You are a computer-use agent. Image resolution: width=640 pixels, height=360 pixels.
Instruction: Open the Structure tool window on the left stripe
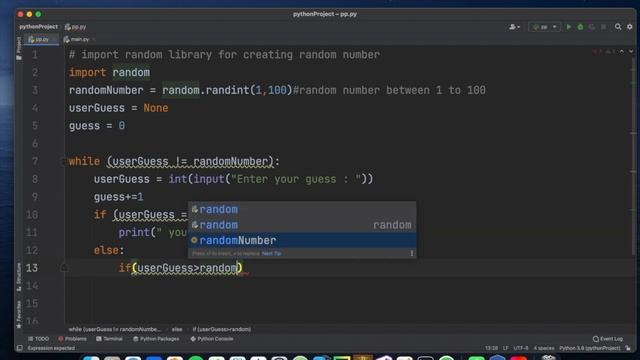(x=19, y=277)
